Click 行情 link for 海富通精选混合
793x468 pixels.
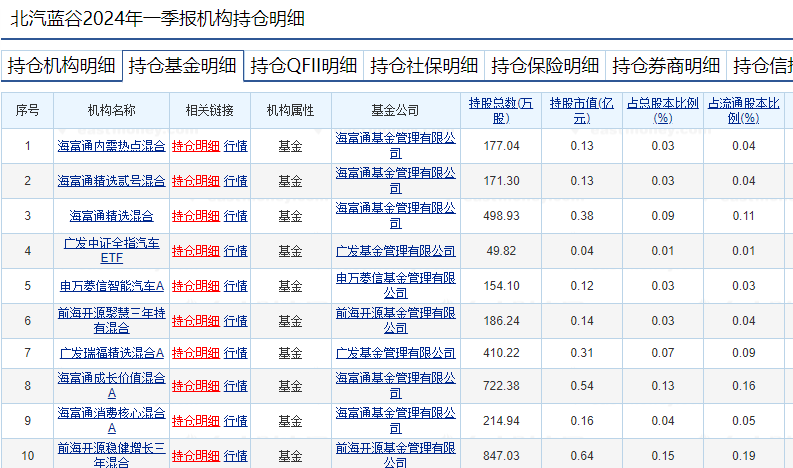pyautogui.click(x=235, y=216)
